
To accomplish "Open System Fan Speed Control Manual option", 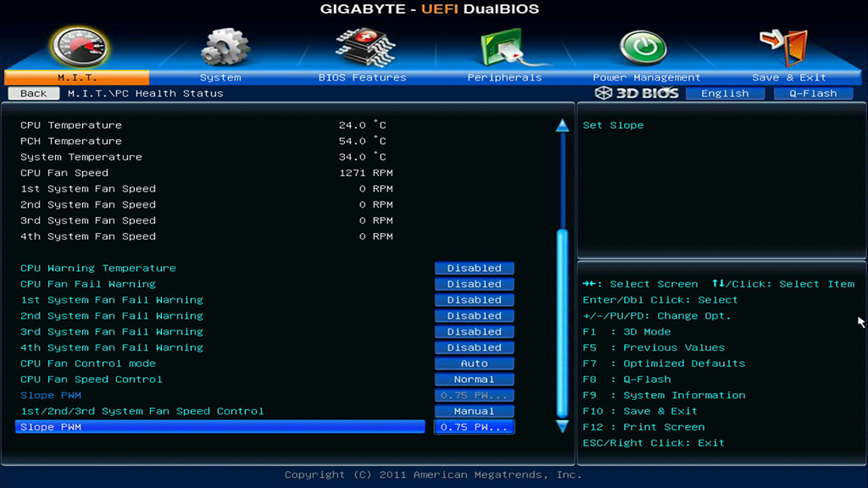I will click(475, 411).
